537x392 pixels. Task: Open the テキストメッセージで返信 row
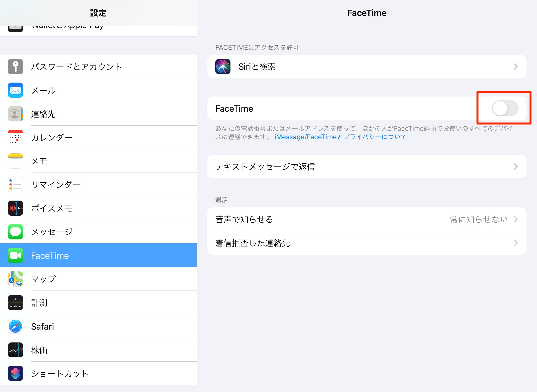[x=367, y=167]
